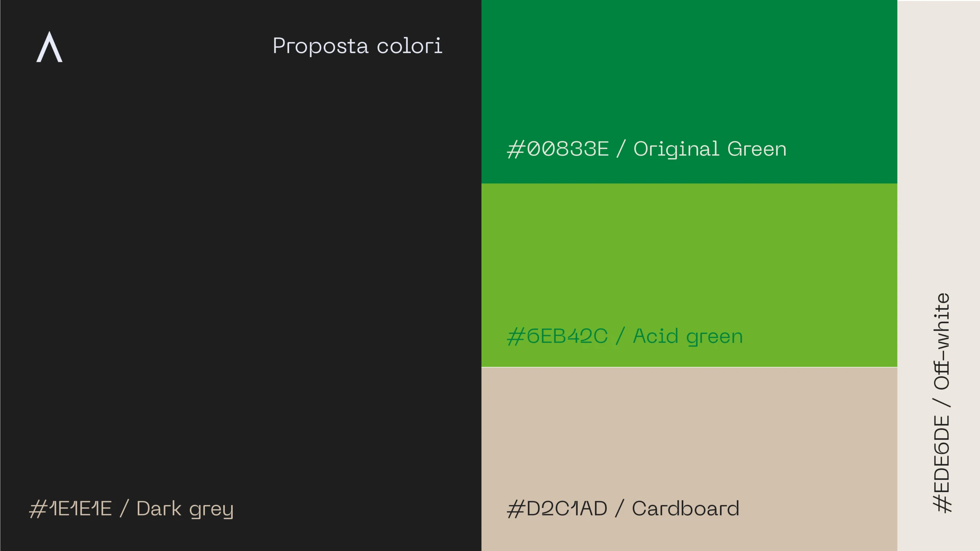Click the slash separator before Cardboard

pos(619,509)
